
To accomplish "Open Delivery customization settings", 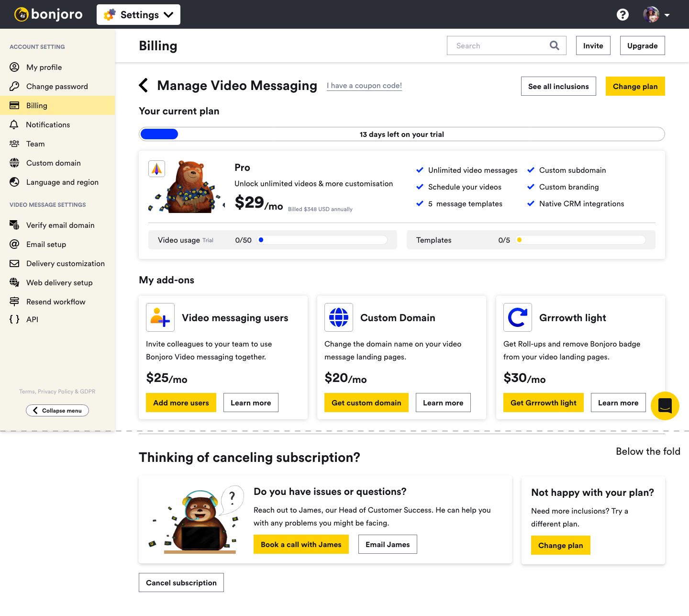I will click(x=57, y=263).
